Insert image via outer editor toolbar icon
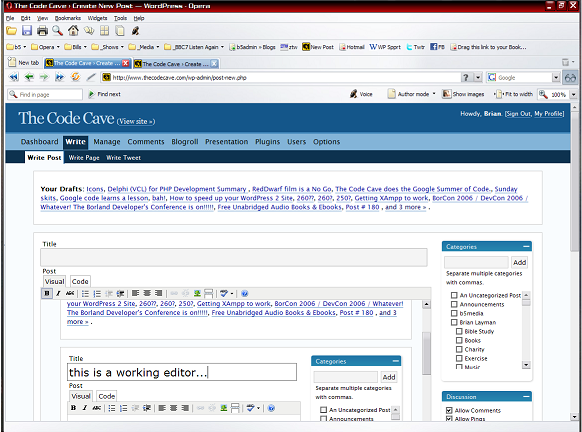 coord(197,294)
